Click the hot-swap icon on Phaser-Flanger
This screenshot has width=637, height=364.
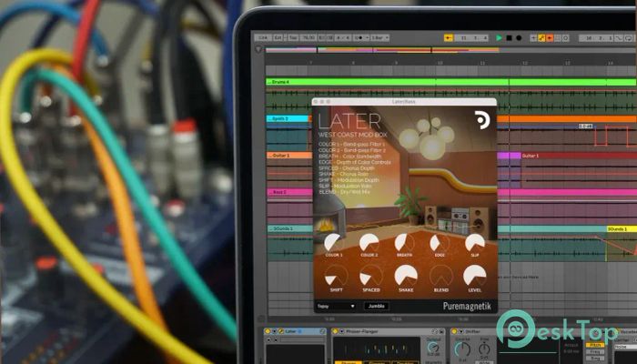pyautogui.click(x=434, y=331)
